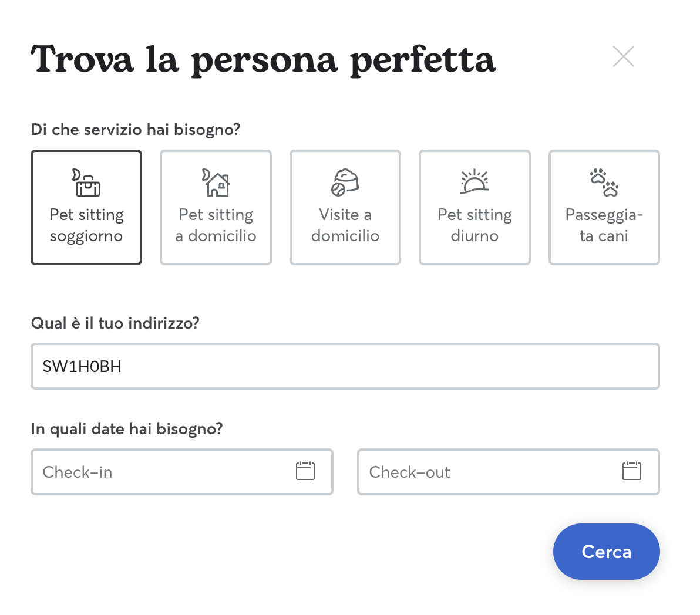Choose the Passeggiata cani text label

(x=604, y=225)
